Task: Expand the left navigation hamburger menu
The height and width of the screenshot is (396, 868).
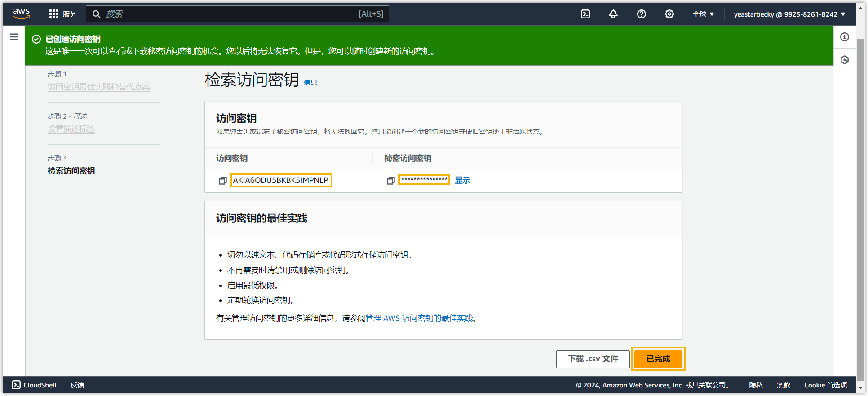Action: click(14, 37)
